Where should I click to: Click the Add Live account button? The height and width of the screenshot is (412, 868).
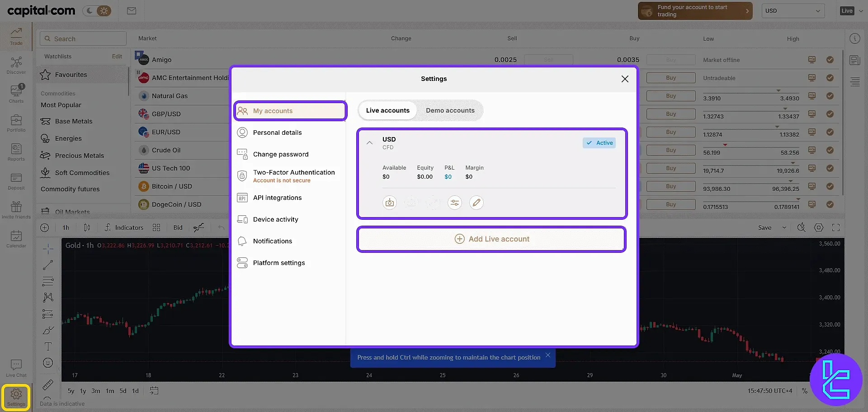pyautogui.click(x=491, y=239)
